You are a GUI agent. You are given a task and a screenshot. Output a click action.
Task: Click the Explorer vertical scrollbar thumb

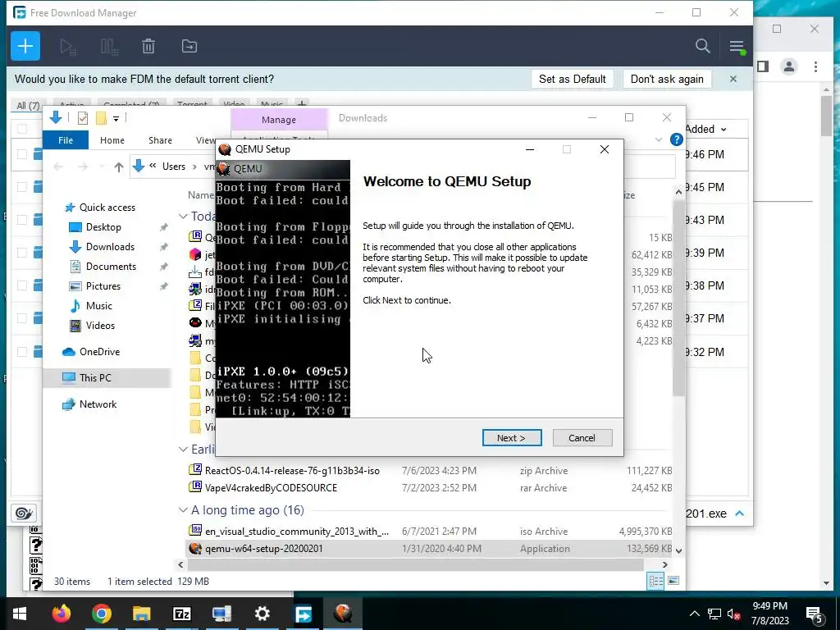pos(678,299)
